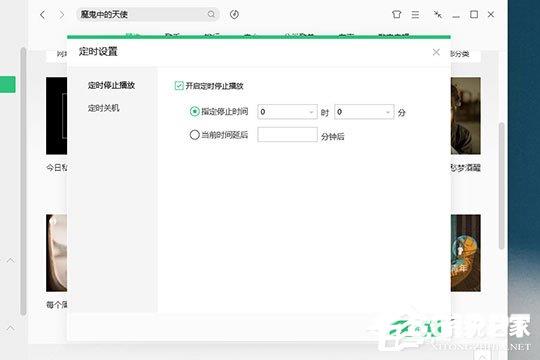
Task: Go back with the left arrow icon
Action: pos(42,14)
